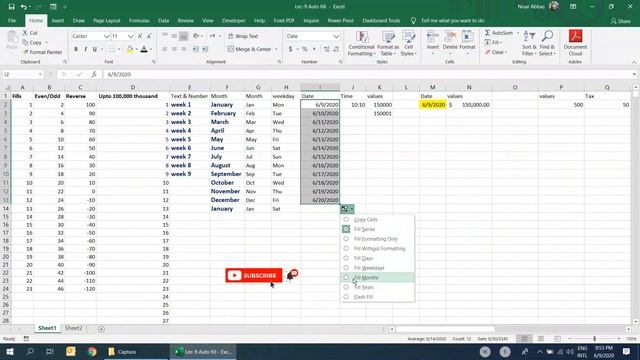The height and width of the screenshot is (360, 640).
Task: Click the Delete cells button
Action: [x=450, y=43]
